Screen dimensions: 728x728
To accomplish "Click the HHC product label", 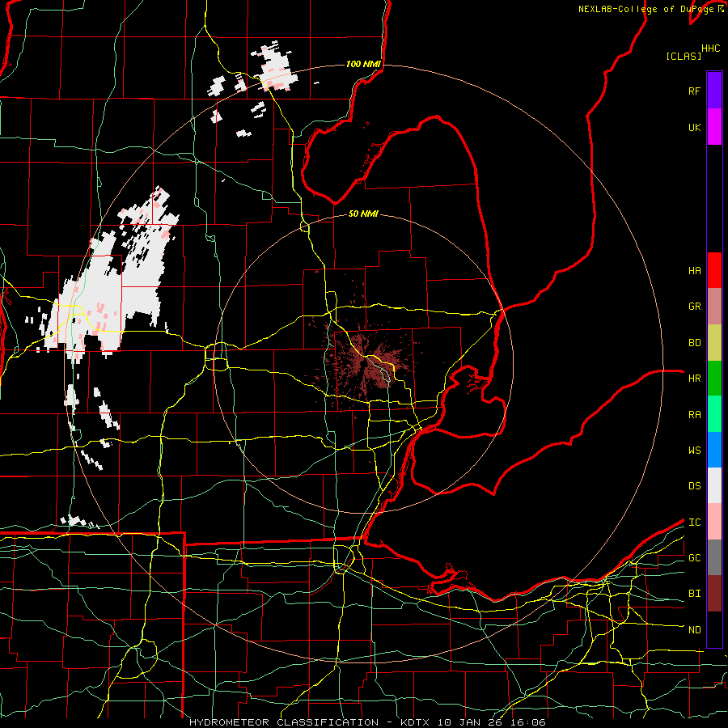I will (x=710, y=49).
